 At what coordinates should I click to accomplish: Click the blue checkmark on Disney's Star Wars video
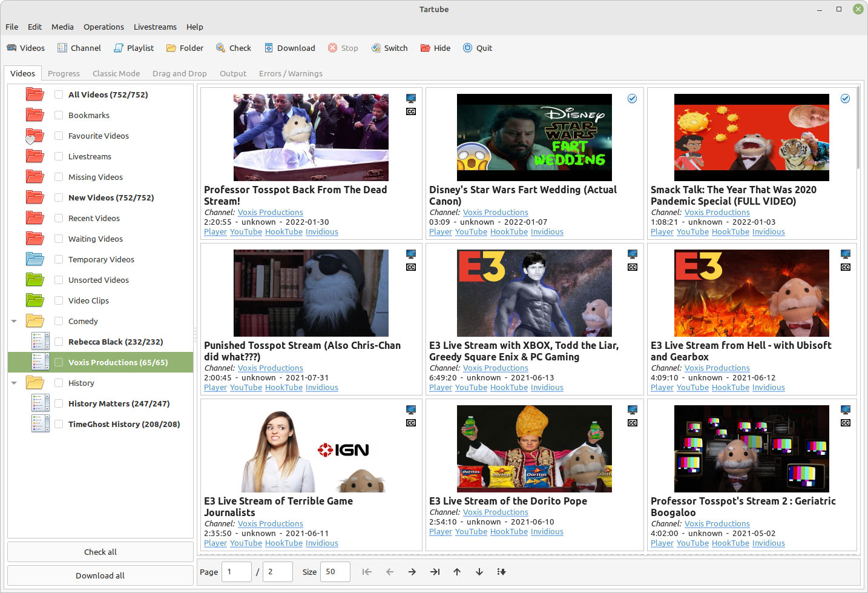(632, 99)
